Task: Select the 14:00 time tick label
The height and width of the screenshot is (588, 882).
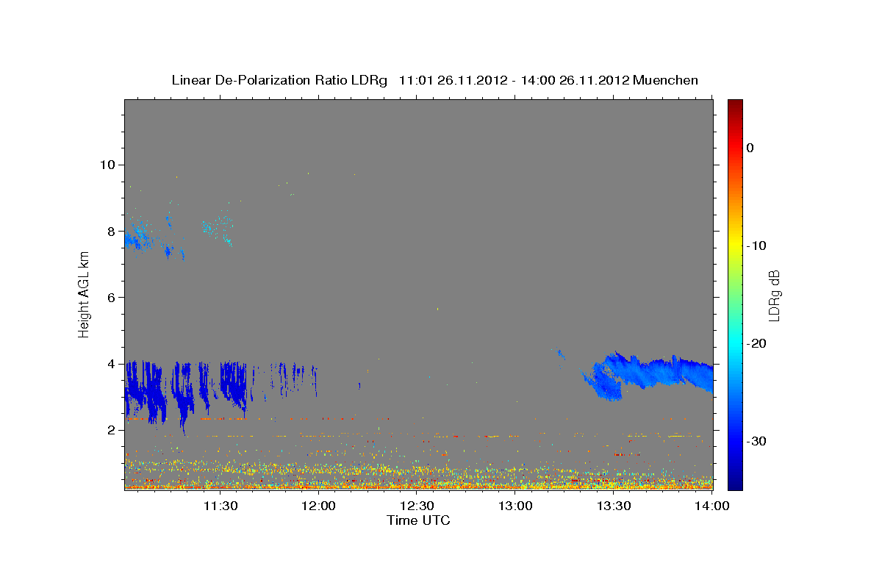Action: point(711,506)
